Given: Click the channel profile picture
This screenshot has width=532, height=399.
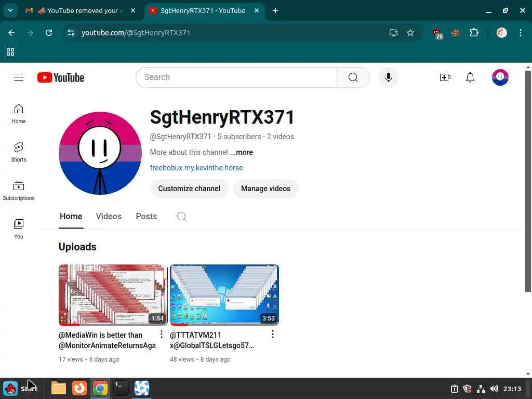Looking at the screenshot, I should coord(100,153).
